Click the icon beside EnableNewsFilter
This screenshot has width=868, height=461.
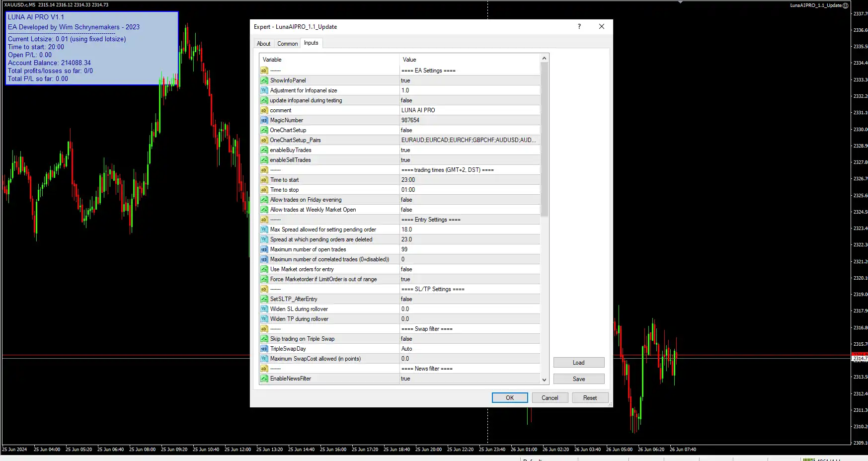264,379
